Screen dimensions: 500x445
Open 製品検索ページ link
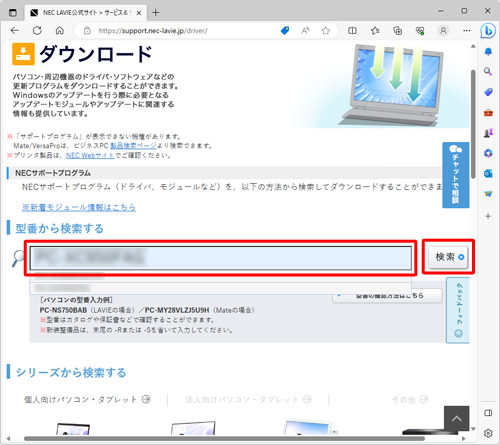coord(133,146)
